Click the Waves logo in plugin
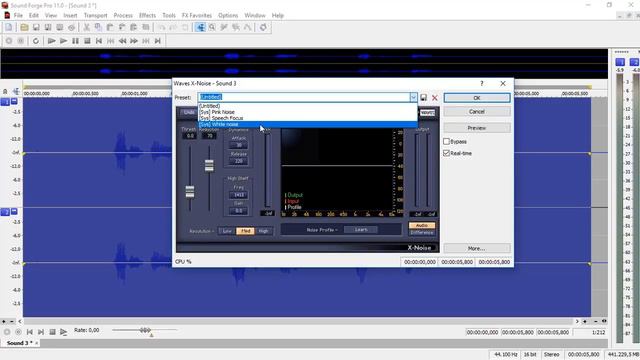Viewport: 640px width, 360px height. click(427, 113)
